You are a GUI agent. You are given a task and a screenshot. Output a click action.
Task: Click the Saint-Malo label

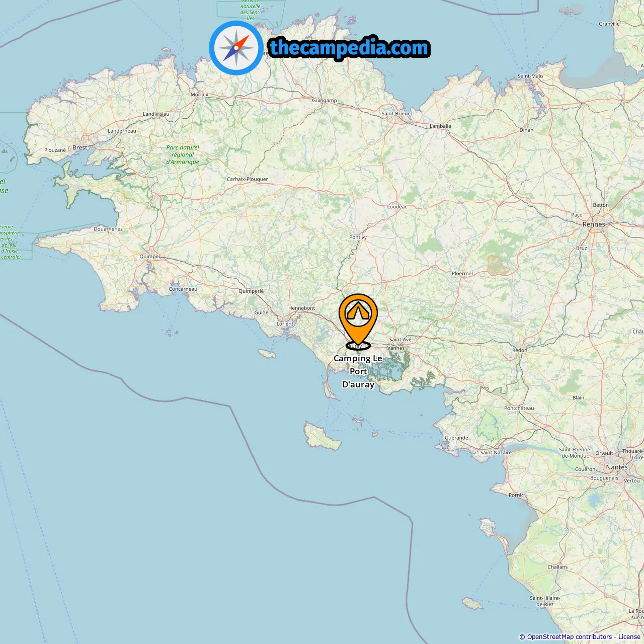pos(530,76)
